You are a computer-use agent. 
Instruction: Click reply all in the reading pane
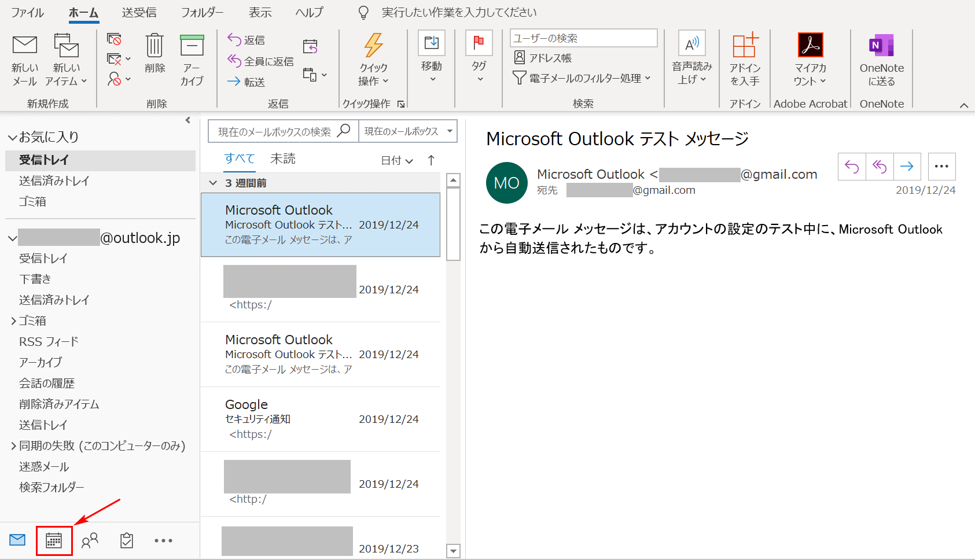[x=880, y=167]
